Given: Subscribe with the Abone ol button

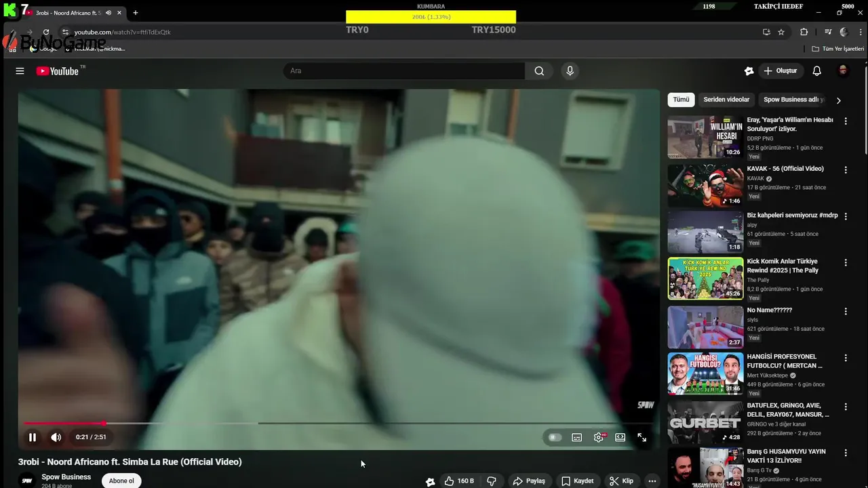Looking at the screenshot, I should click(x=121, y=481).
